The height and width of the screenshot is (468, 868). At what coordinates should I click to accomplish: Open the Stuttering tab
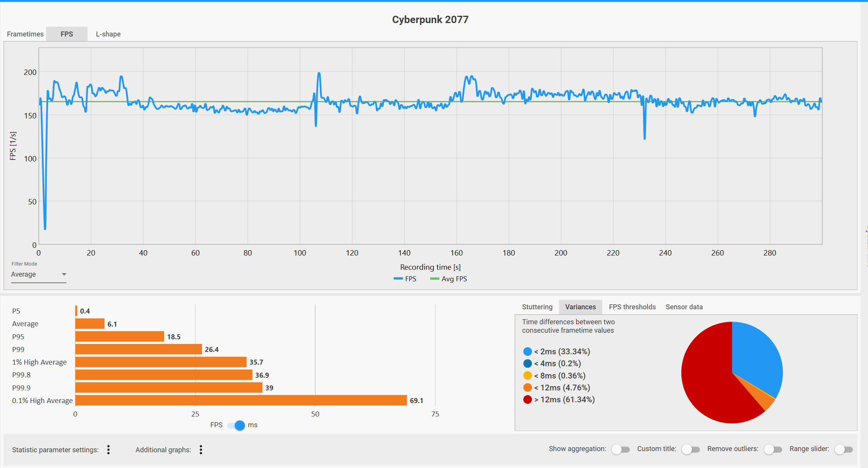click(537, 307)
